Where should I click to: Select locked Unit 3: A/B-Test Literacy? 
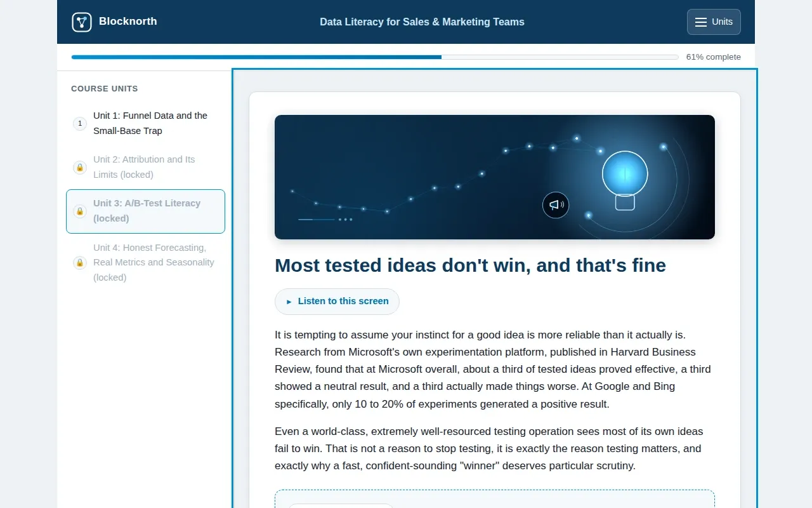(145, 211)
